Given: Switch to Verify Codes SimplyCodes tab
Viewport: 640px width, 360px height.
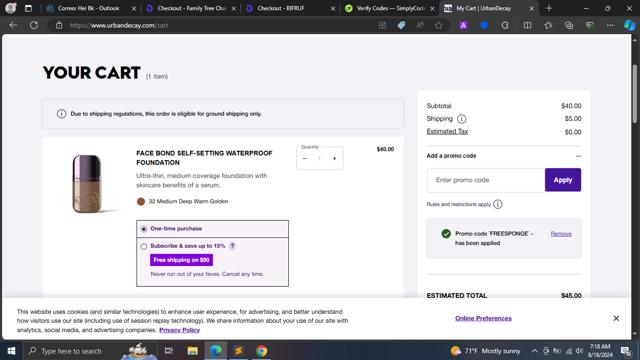Looking at the screenshot, I should 390,8.
